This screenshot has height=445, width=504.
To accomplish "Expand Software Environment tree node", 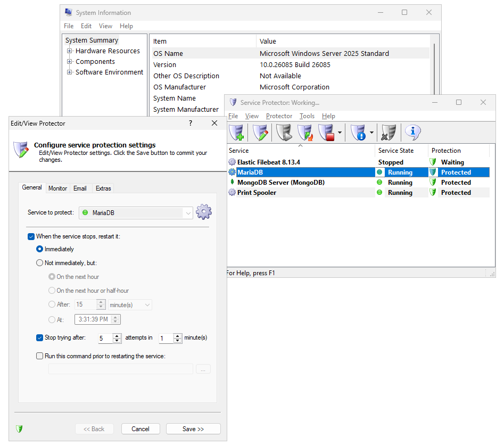I will point(69,72).
